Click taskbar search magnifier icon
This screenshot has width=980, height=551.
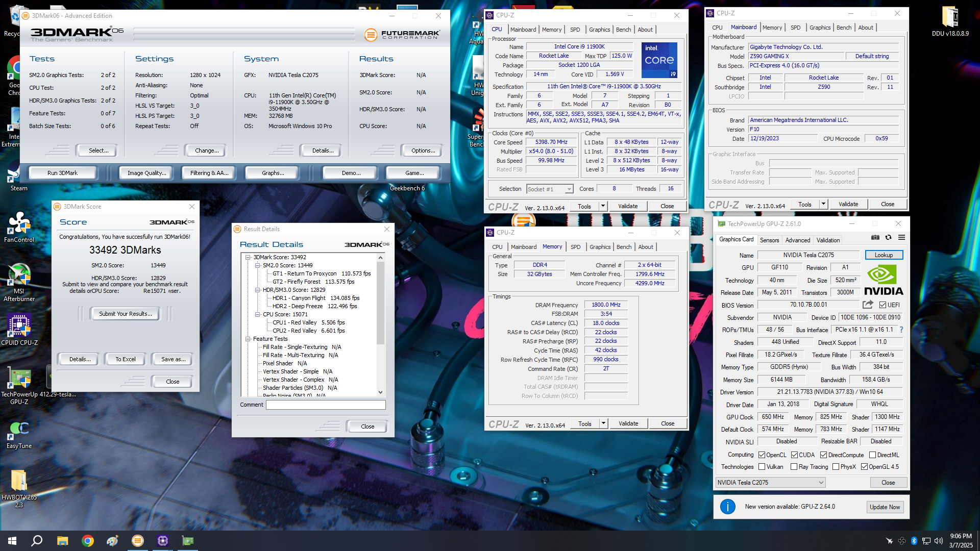point(37,541)
